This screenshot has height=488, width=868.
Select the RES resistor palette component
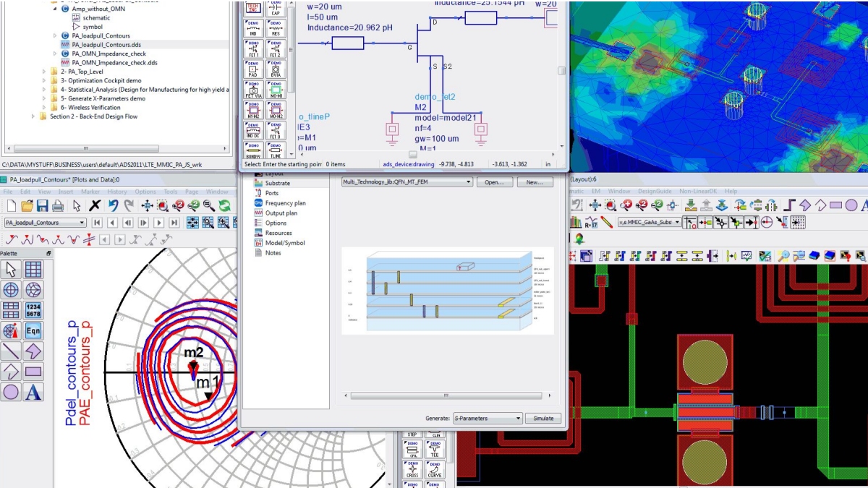click(276, 28)
